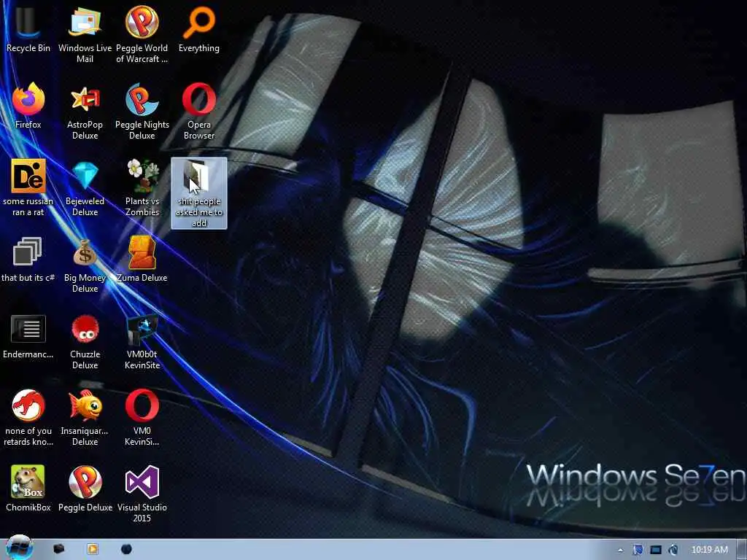Open the network tray icon

click(656, 550)
